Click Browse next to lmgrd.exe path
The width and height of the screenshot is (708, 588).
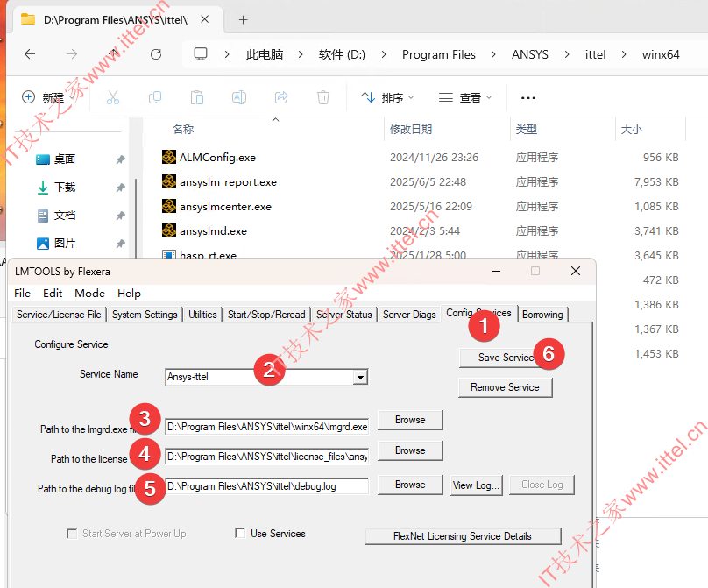point(410,420)
